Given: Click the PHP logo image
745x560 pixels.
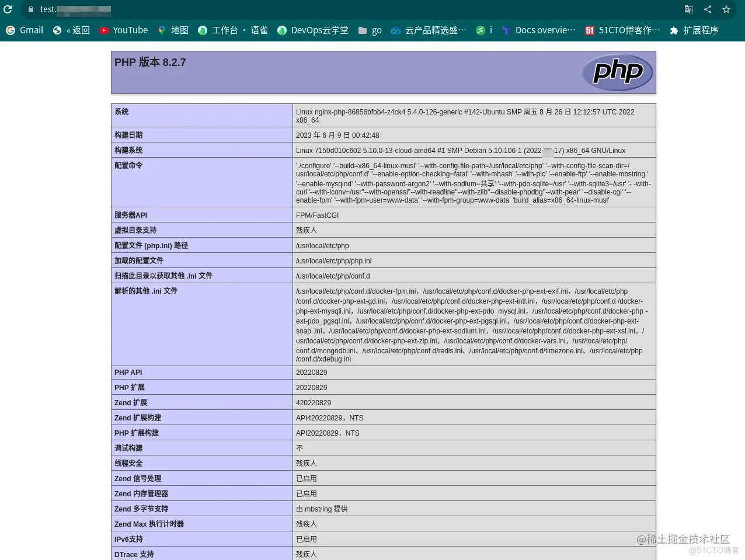Looking at the screenshot, I should tap(618, 72).
